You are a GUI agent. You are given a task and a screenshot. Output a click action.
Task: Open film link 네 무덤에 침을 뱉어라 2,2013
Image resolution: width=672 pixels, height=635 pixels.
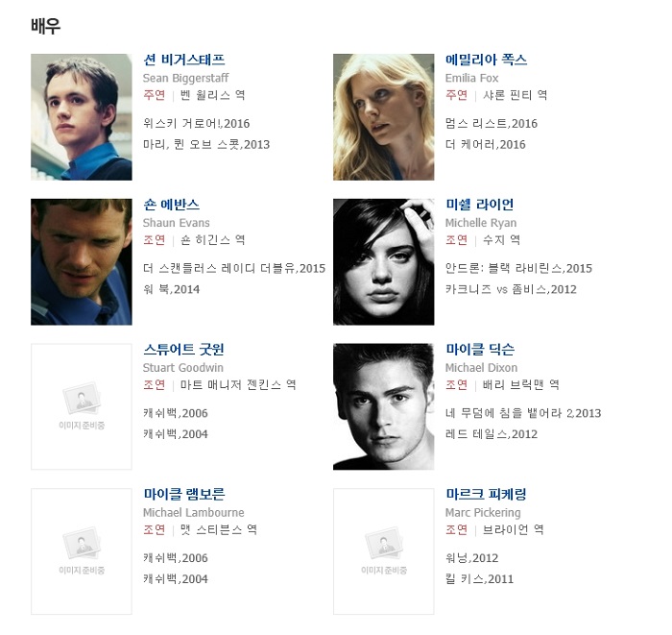523,413
